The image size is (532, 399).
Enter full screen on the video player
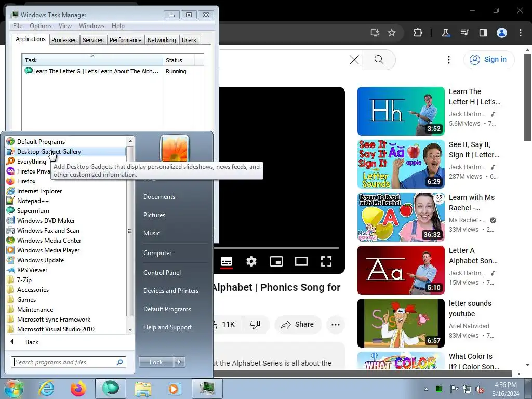pyautogui.click(x=326, y=262)
